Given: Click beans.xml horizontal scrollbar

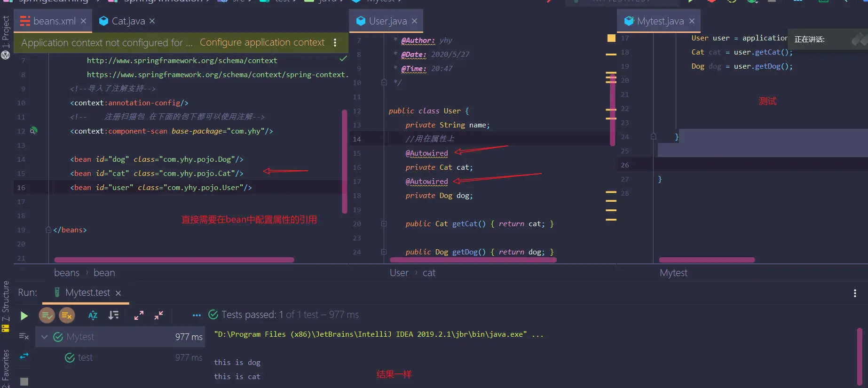Looking at the screenshot, I should [174, 260].
